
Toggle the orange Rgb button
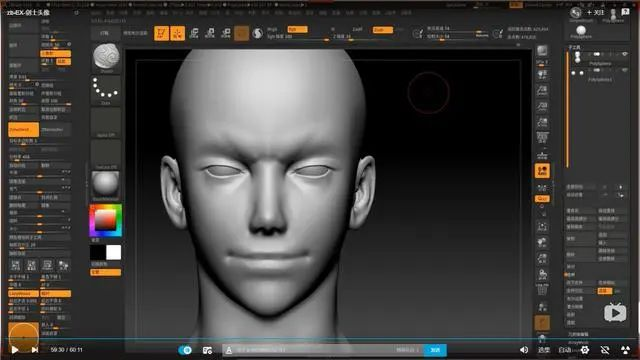click(297, 29)
